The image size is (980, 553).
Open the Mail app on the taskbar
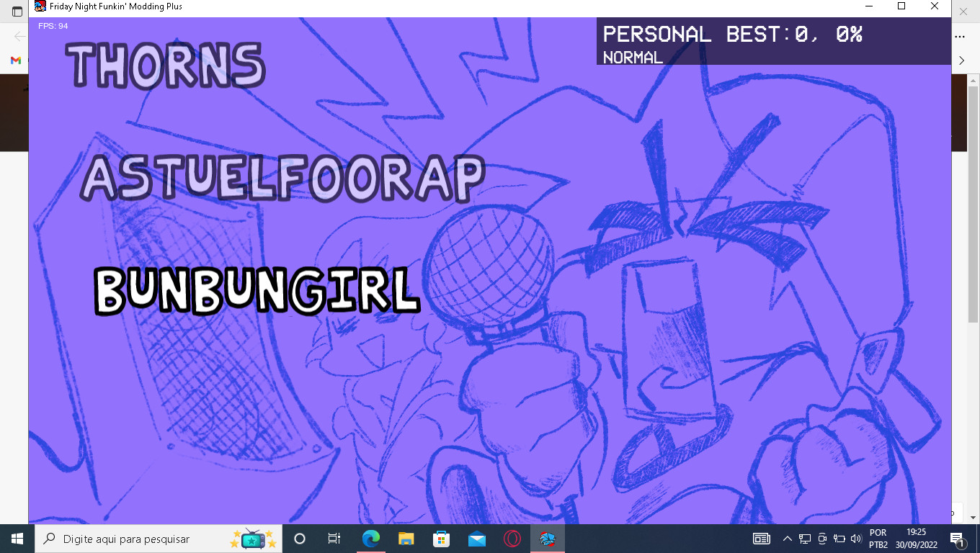pyautogui.click(x=476, y=539)
